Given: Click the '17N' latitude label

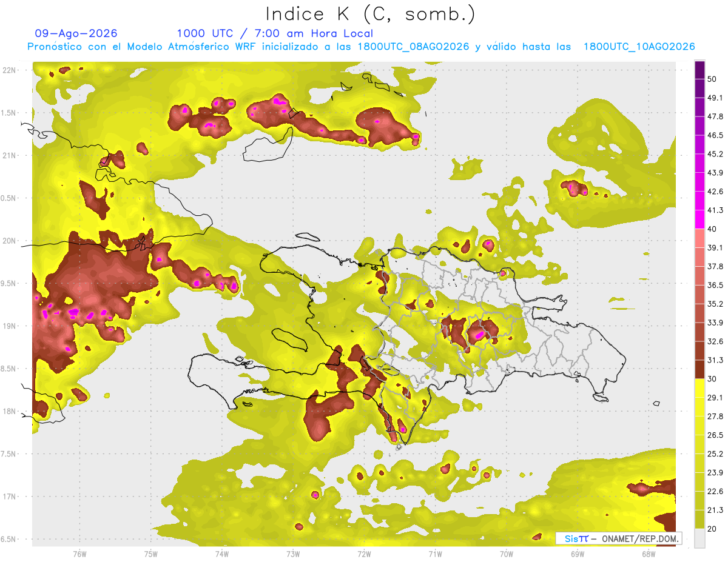Looking at the screenshot, I should [x=9, y=497].
